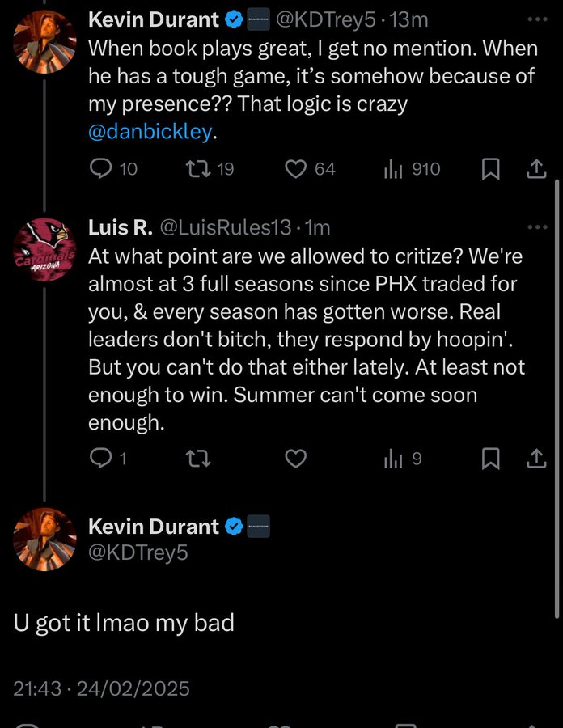Image resolution: width=563 pixels, height=728 pixels.
Task: Open more options on Kevin Durant's tweet
Action: [536, 19]
